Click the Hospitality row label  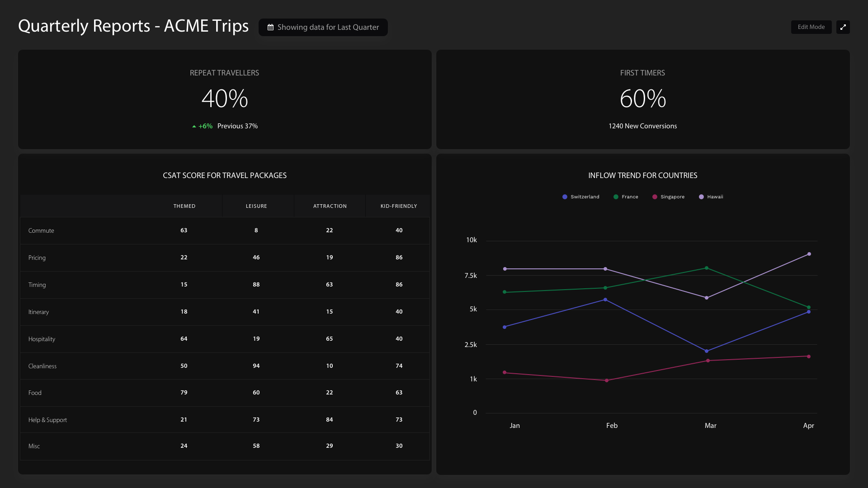[42, 339]
